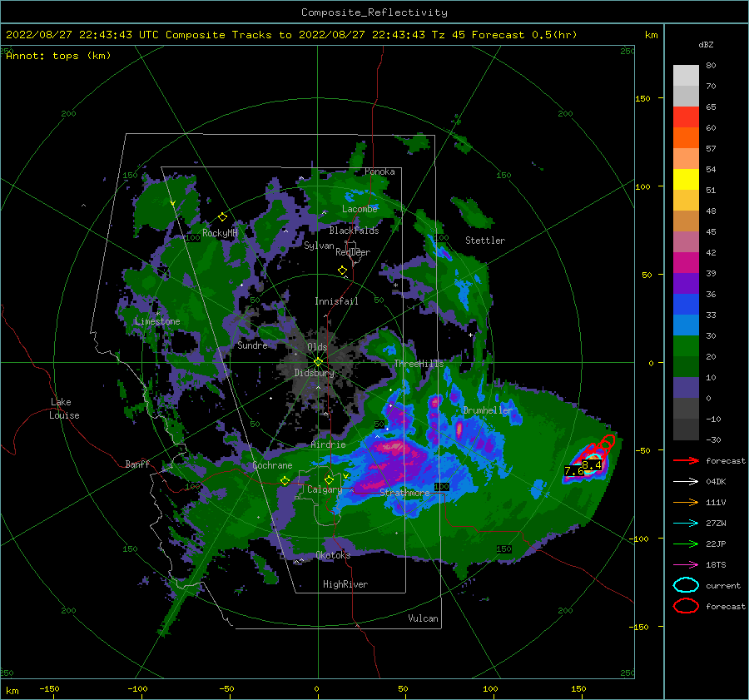Image resolution: width=749 pixels, height=700 pixels.
Task: Click the Sylvan label on the map
Action: tap(319, 246)
